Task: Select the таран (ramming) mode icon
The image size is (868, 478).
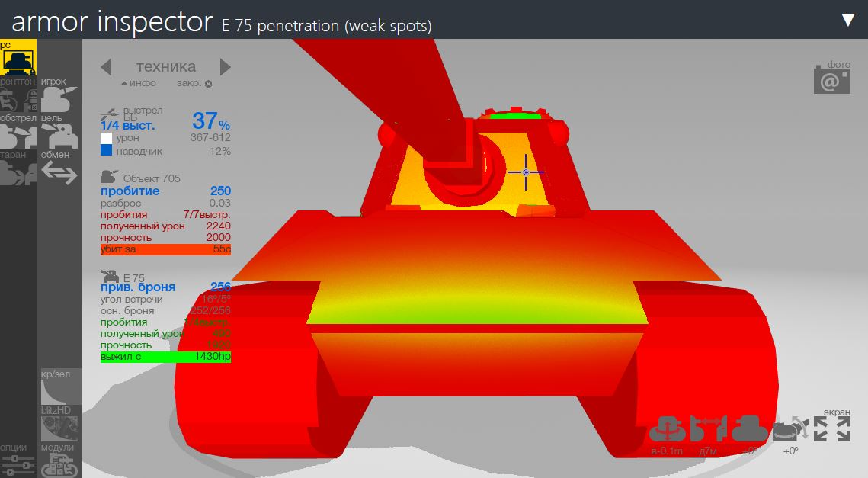Action: [x=18, y=173]
